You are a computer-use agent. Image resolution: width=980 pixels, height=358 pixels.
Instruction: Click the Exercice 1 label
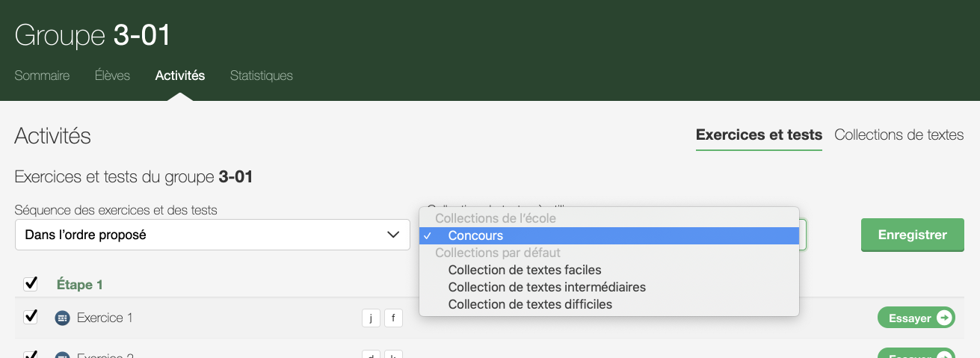[x=105, y=318]
